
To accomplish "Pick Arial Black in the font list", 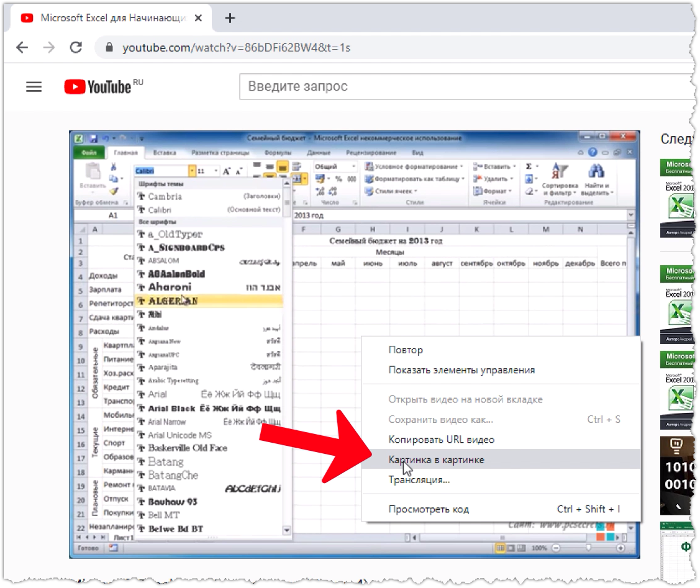I will click(209, 408).
